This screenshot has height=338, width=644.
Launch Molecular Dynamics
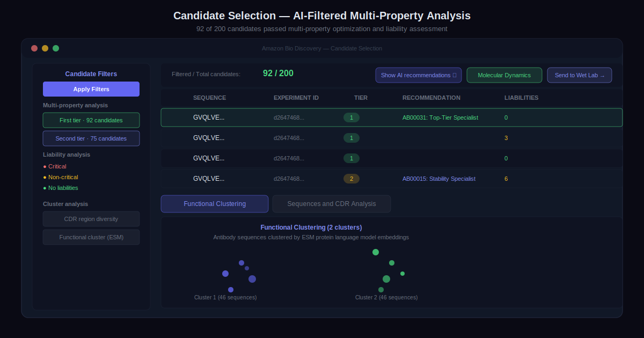[x=504, y=75]
